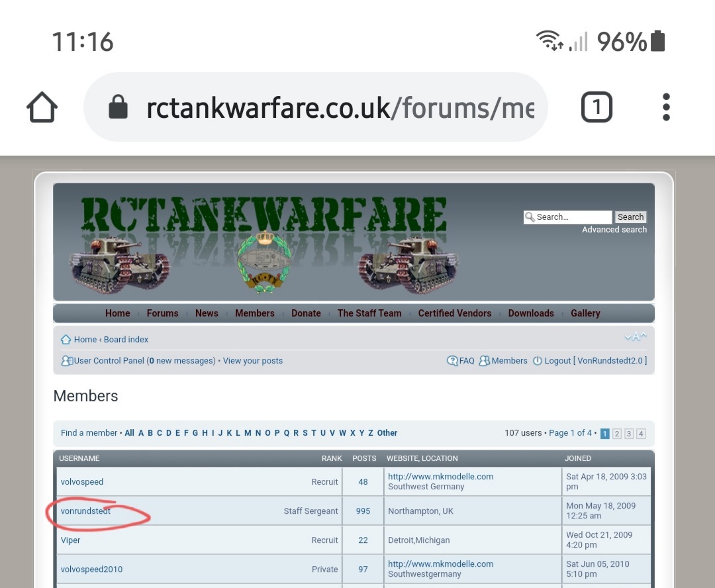This screenshot has height=588, width=715.
Task: Jump to page 4 of members list
Action: point(641,434)
